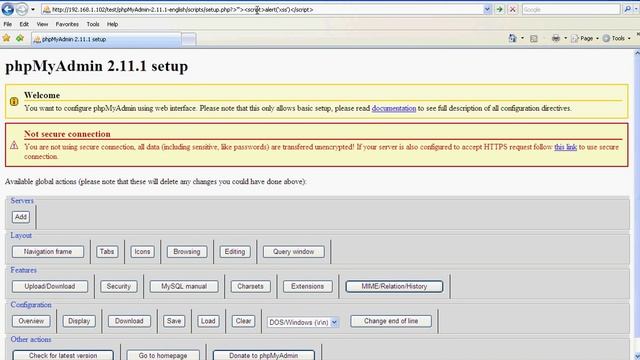Viewport: 640px width, 360px height.
Task: Open the Tools toolbar menu with gear icon
Action: pyautogui.click(x=616, y=38)
